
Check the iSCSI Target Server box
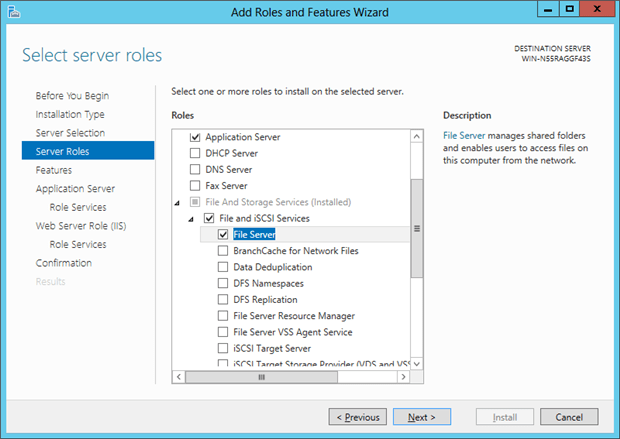pos(223,348)
